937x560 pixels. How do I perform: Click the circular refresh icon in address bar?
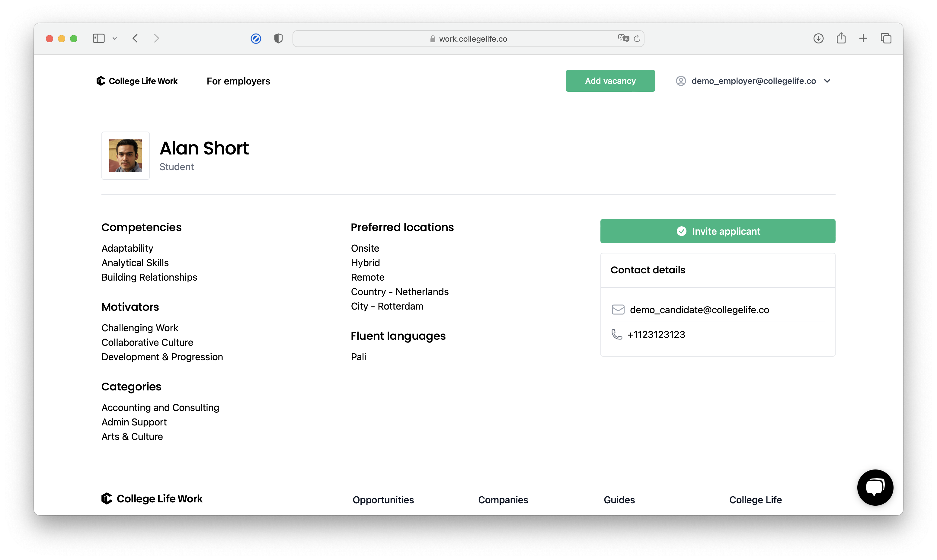point(636,38)
